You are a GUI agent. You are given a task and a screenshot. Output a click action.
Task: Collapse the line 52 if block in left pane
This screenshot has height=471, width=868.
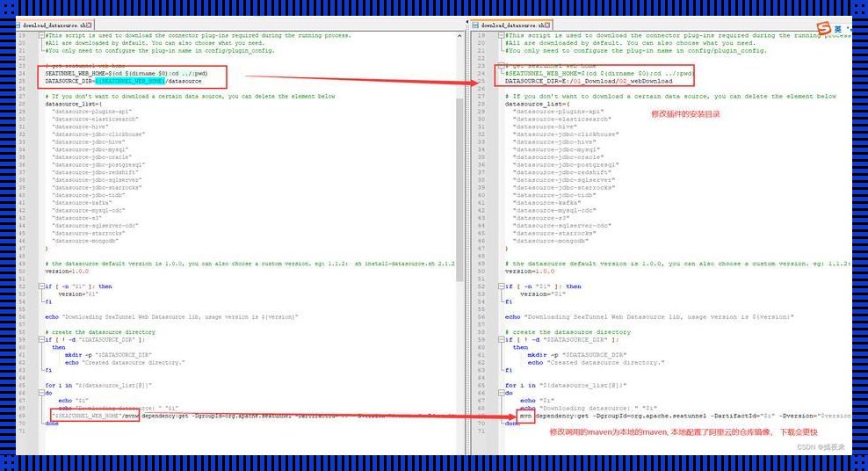pos(41,286)
